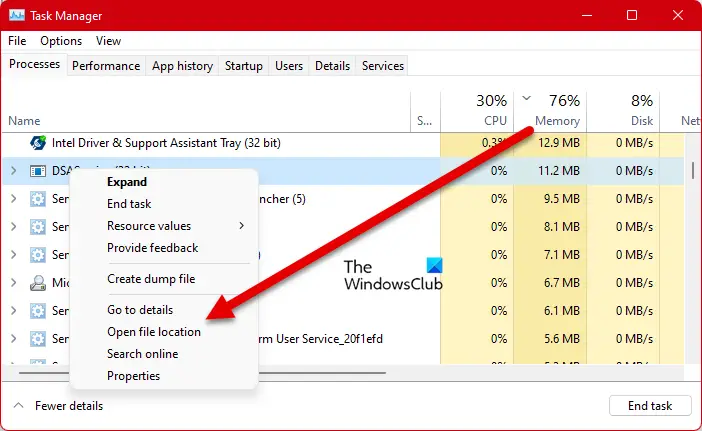Select the Processes tab
The height and width of the screenshot is (431, 702).
tap(34, 64)
